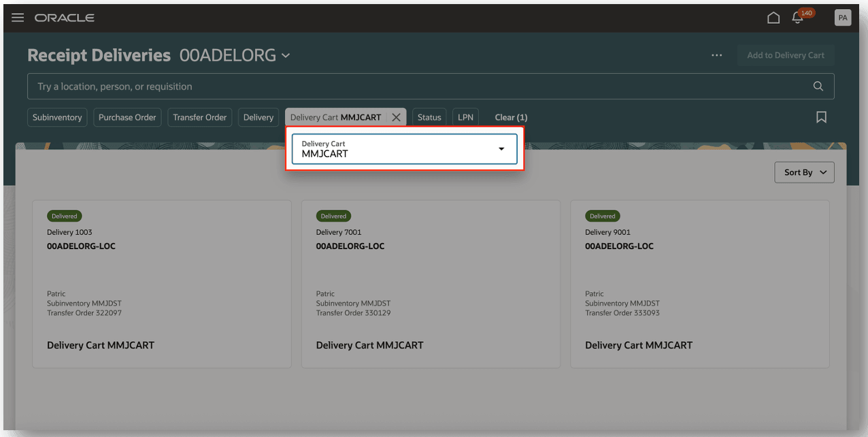This screenshot has height=437, width=868.
Task: Open the notifications bell
Action: 798,18
